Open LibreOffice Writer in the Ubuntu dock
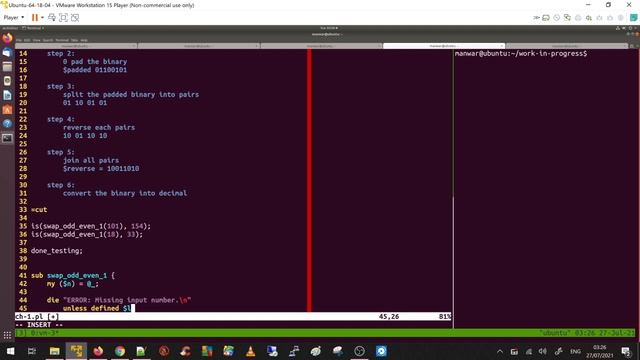 pyautogui.click(x=7, y=95)
